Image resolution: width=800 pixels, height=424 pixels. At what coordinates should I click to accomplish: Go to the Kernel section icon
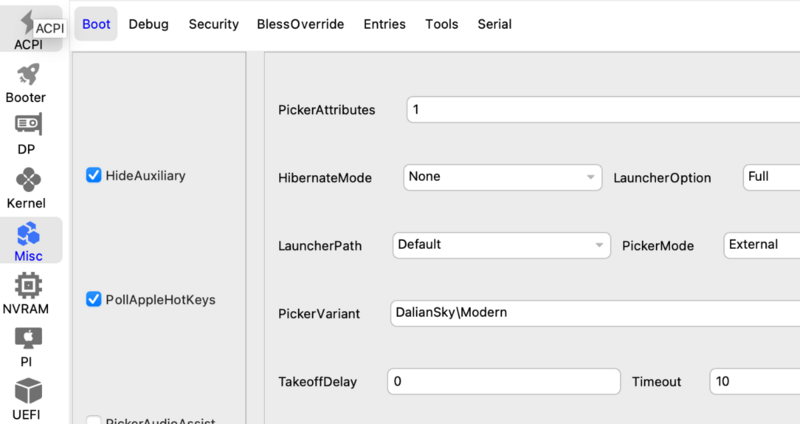[27, 180]
